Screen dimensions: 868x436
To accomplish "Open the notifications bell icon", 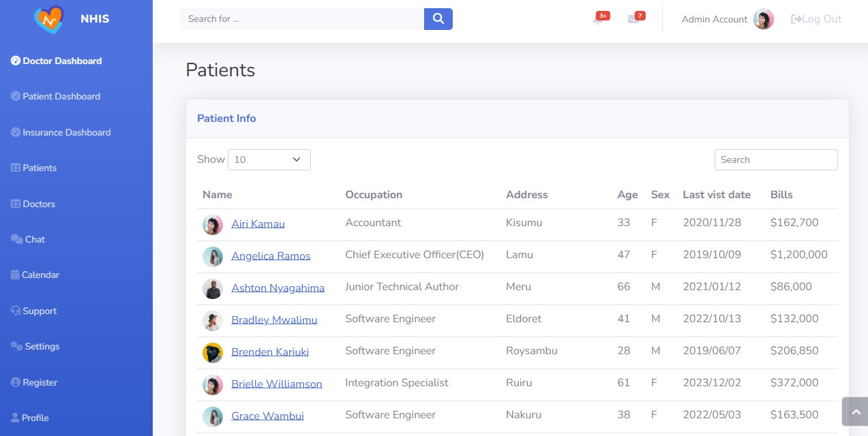I will 598,20.
